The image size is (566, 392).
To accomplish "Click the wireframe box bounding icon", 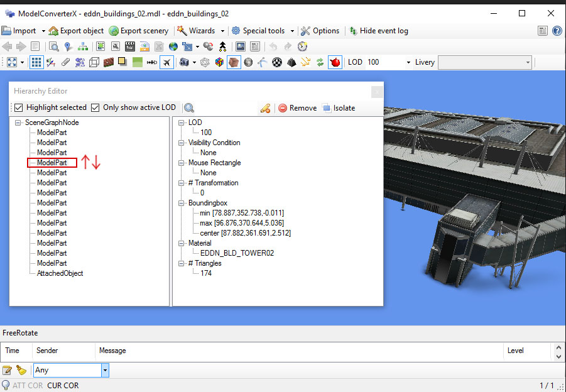I will pos(94,62).
